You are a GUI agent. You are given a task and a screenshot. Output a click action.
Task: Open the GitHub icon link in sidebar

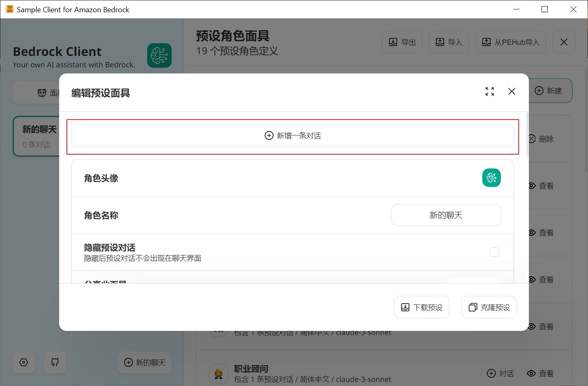pos(55,362)
